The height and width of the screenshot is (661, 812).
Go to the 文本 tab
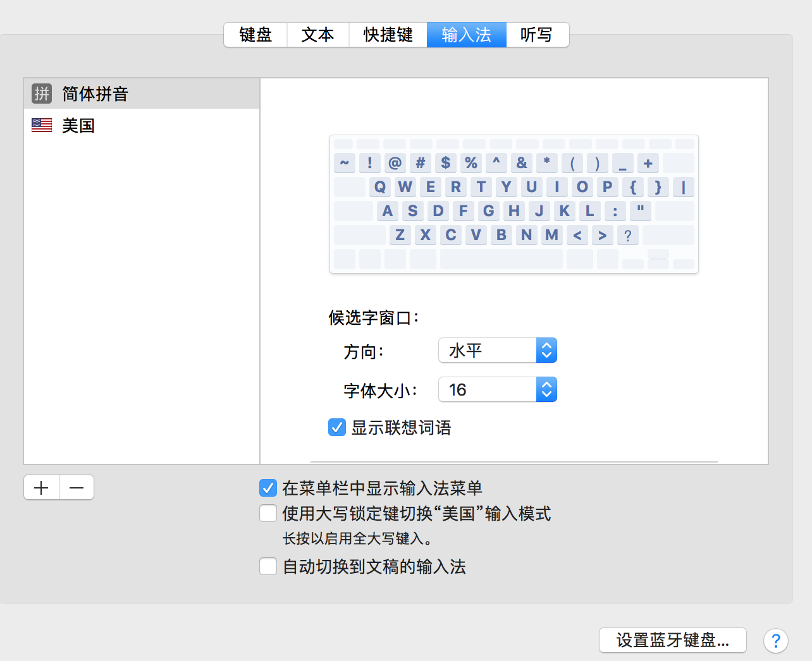point(317,35)
